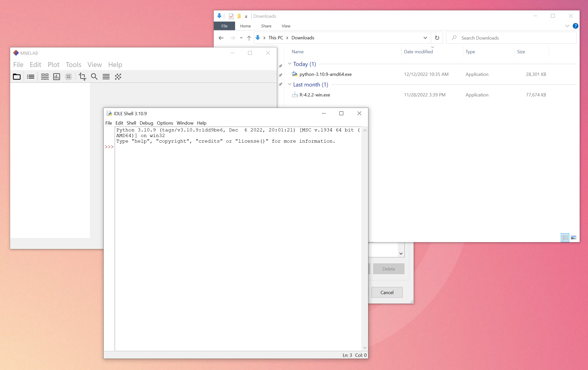This screenshot has height=370, width=588.
Task: Collapse the Last month (1) group
Action: [289, 85]
